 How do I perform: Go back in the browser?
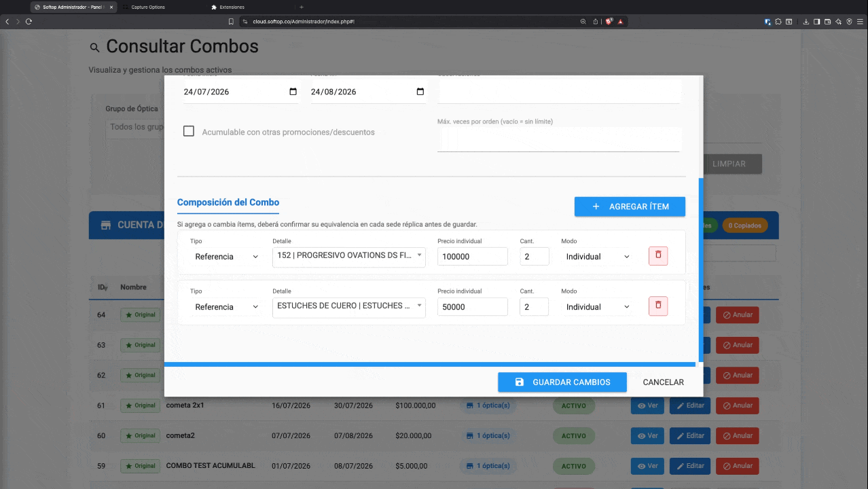pos(7,22)
